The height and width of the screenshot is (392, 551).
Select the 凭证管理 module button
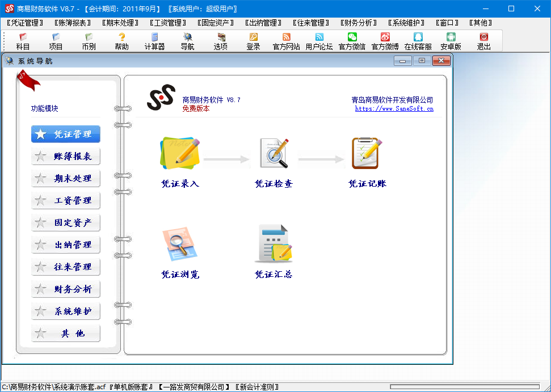(x=66, y=134)
